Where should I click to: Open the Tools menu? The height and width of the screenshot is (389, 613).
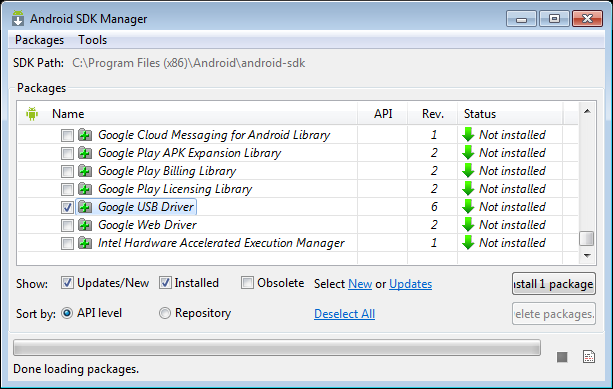pyautogui.click(x=93, y=40)
